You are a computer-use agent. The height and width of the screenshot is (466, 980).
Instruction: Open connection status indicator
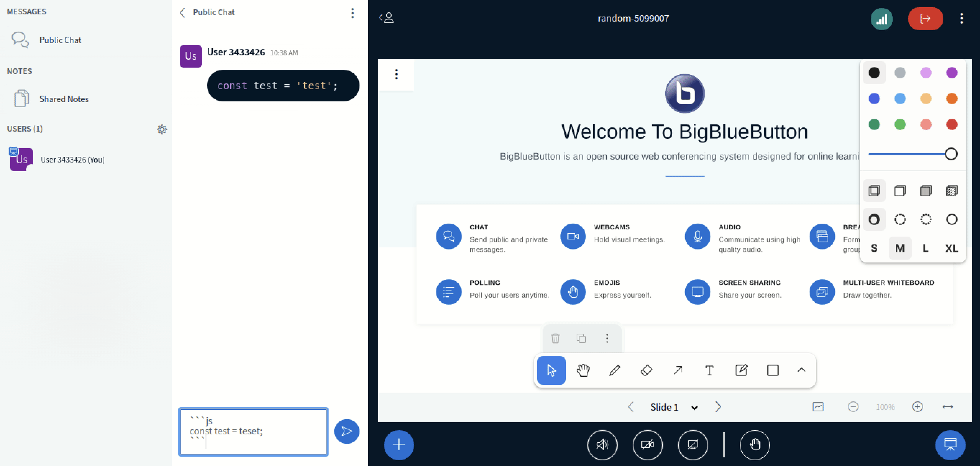click(881, 19)
